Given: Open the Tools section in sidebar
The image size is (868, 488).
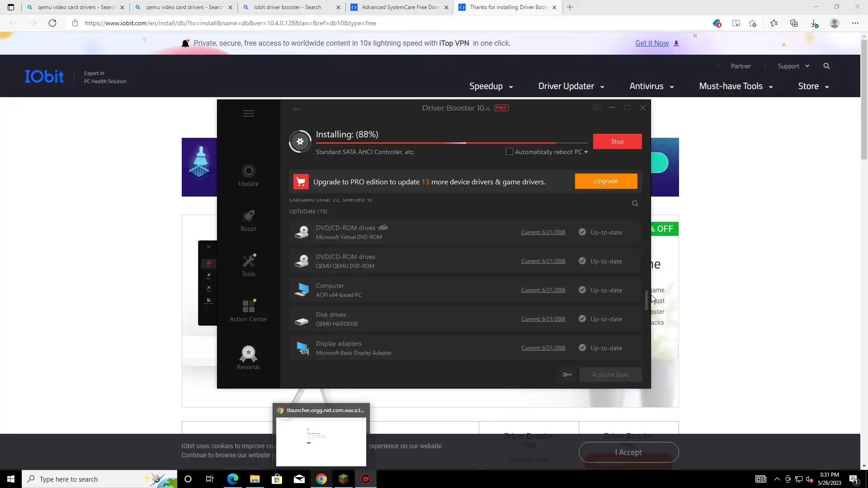Looking at the screenshot, I should click(248, 266).
